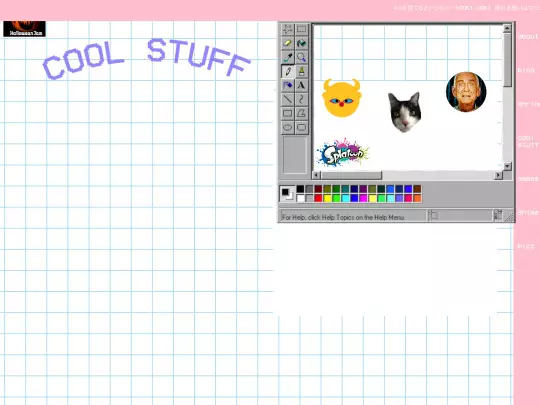The height and width of the screenshot is (405, 540).
Task: Switch to the Brush tool
Action: coord(301,72)
